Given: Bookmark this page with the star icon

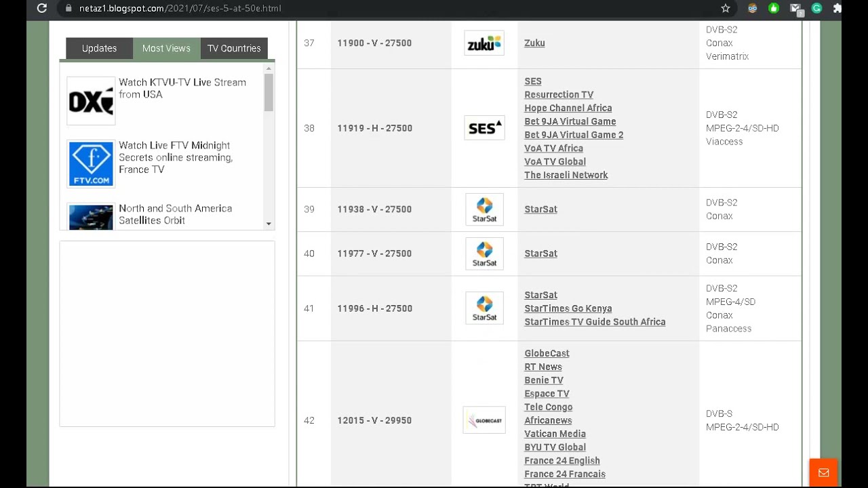Looking at the screenshot, I should click(726, 8).
